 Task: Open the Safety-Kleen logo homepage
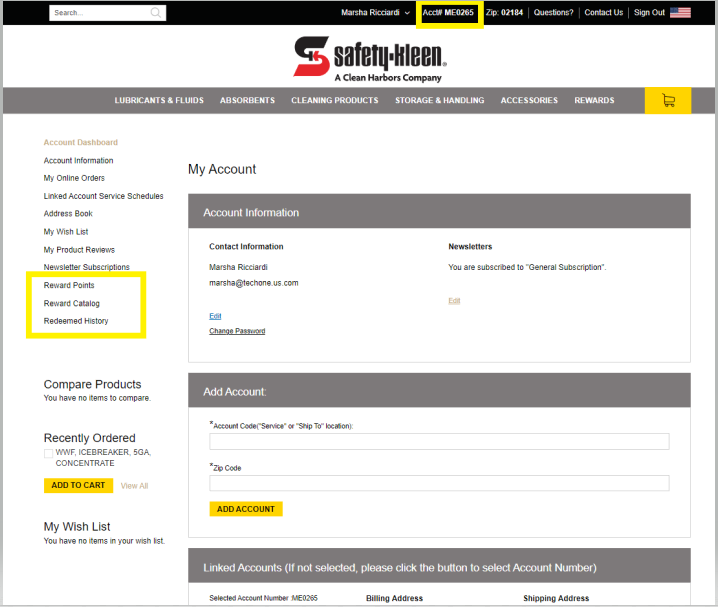pyautogui.click(x=370, y=59)
